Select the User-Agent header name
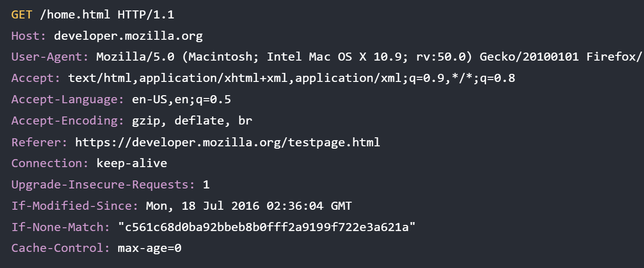This screenshot has width=644, height=268. click(x=50, y=57)
